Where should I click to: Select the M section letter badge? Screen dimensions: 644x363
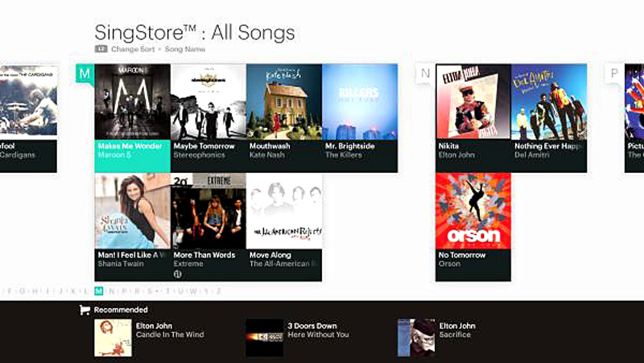click(85, 73)
